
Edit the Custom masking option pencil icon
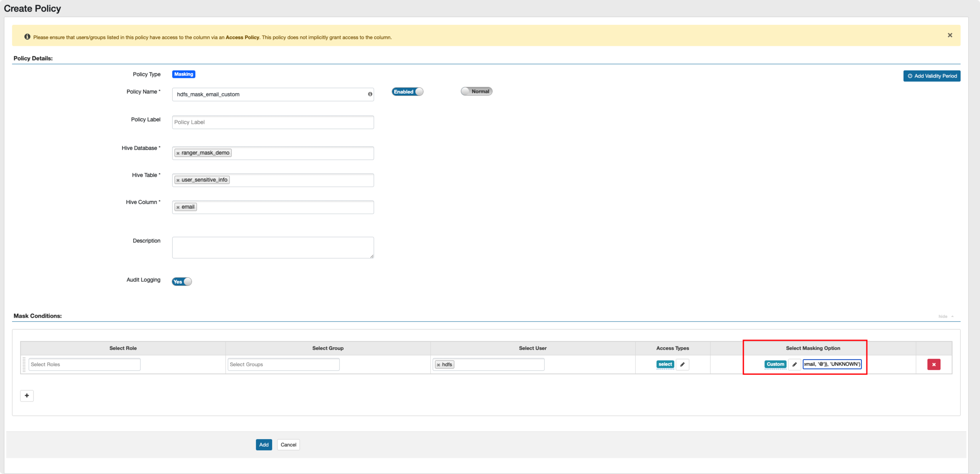794,364
